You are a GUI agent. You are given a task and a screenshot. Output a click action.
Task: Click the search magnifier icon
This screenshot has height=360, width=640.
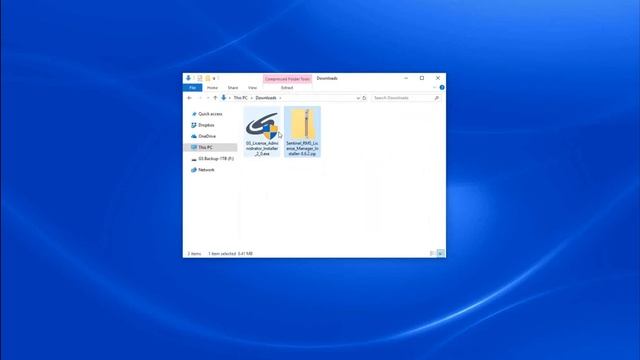pyautogui.click(x=437, y=98)
